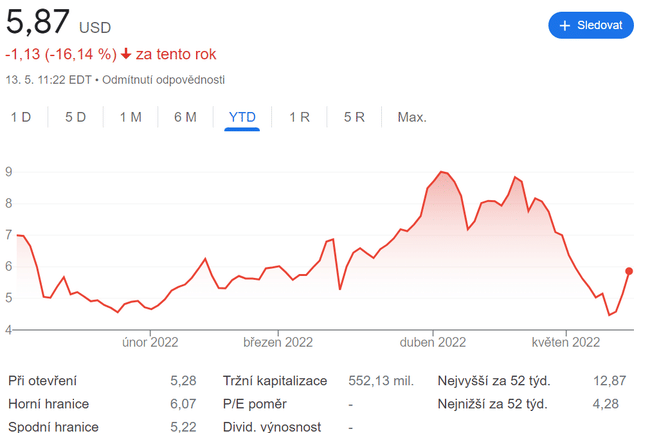Select the active YTD tab
This screenshot has width=650, height=433.
(x=242, y=117)
